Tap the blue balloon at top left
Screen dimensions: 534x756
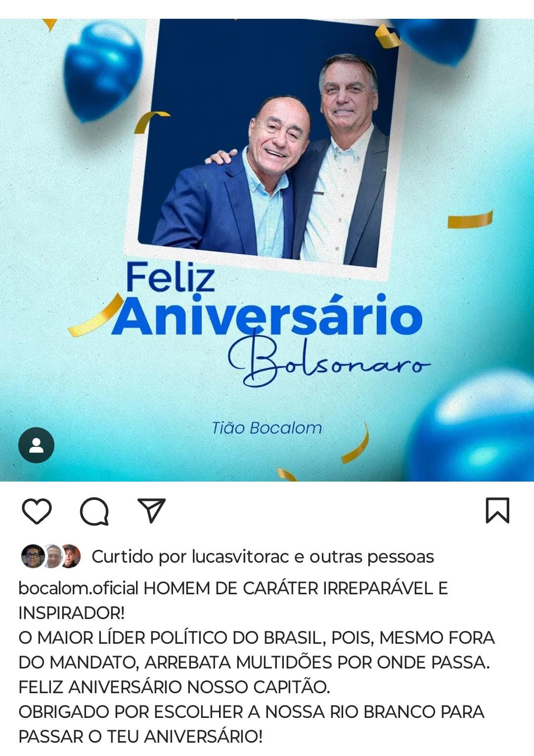[x=103, y=70]
